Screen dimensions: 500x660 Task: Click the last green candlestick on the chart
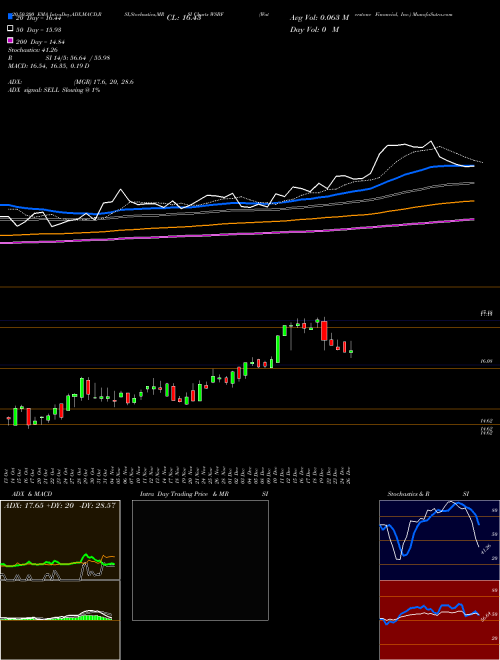tap(351, 351)
